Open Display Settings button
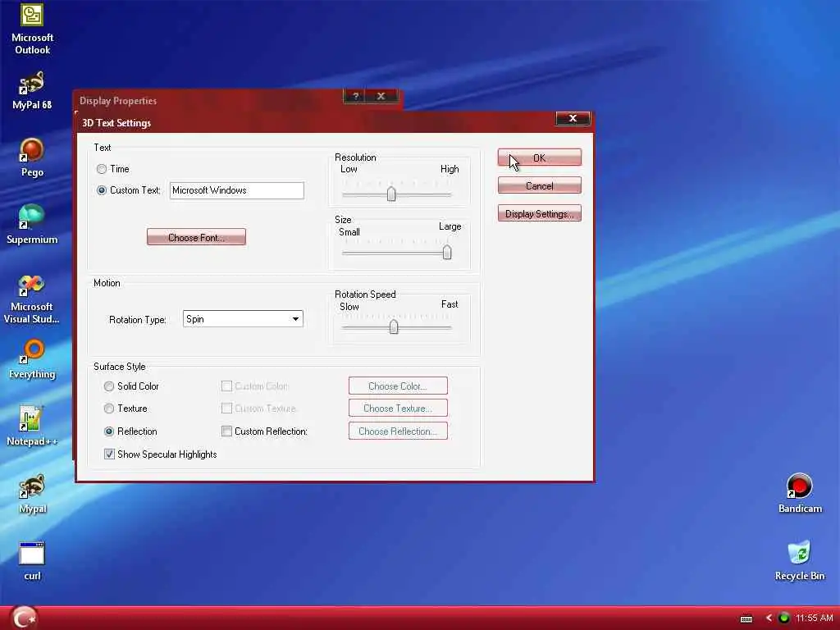The image size is (840, 630). click(540, 213)
